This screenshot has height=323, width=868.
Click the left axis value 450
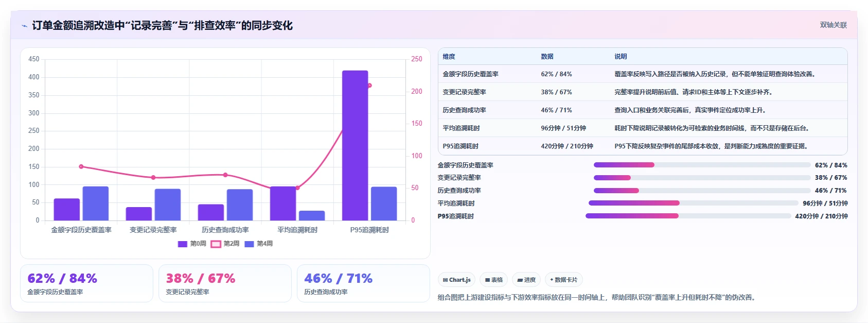coord(34,59)
